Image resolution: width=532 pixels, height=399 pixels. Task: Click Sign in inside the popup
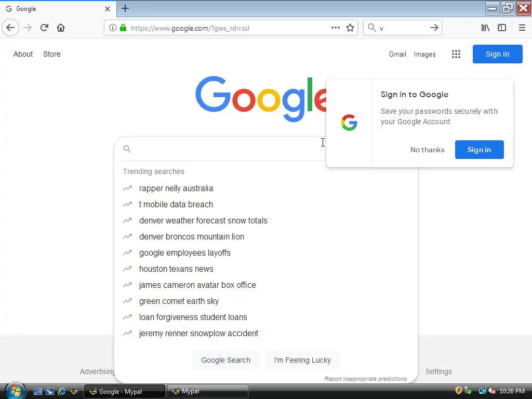[x=479, y=150]
